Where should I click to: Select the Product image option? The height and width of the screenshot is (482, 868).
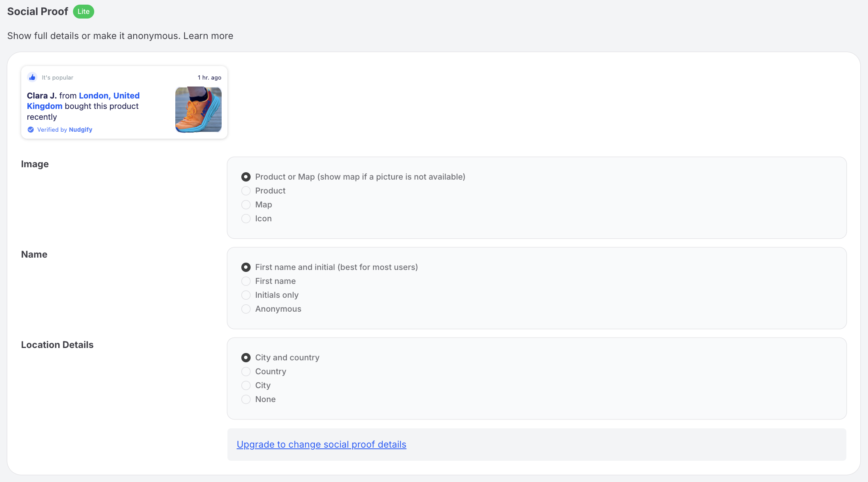tap(246, 191)
